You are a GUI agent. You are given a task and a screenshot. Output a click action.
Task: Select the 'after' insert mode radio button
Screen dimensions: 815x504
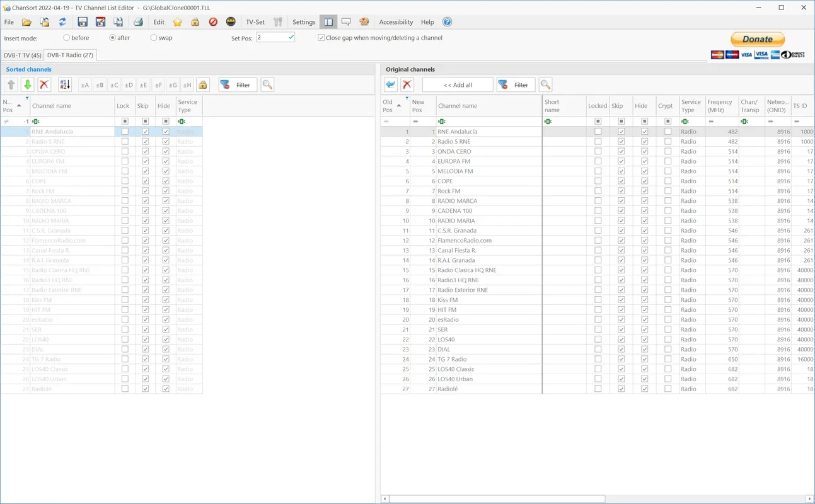pos(113,38)
